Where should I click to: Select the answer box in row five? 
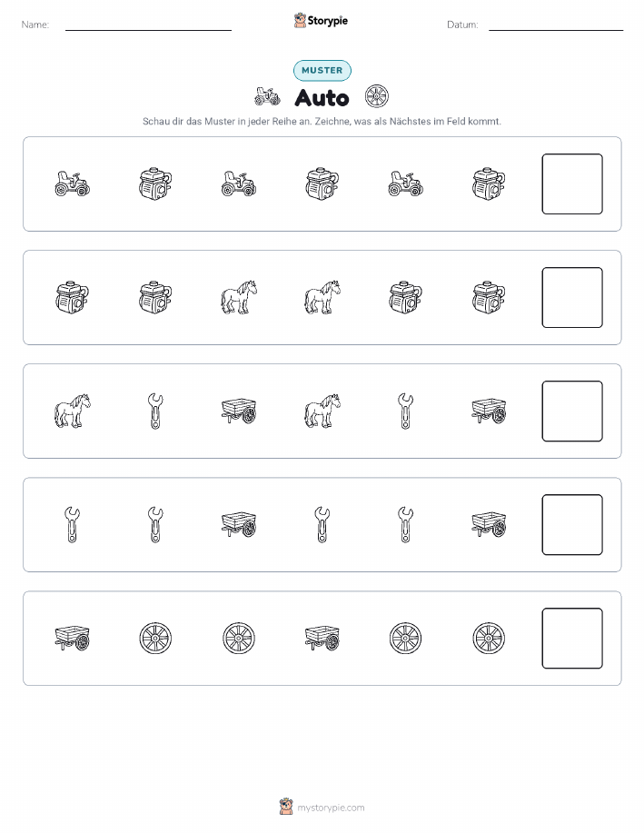[x=572, y=638]
